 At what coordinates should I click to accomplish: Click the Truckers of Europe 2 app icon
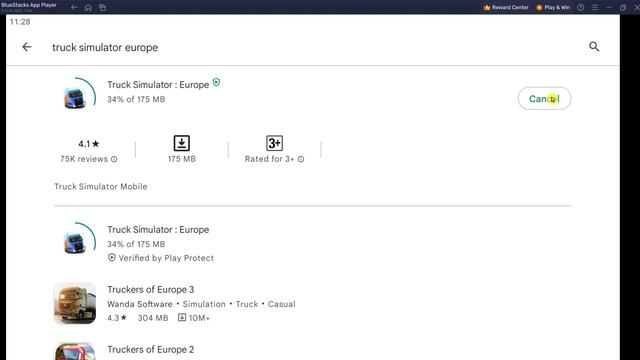pos(75,351)
